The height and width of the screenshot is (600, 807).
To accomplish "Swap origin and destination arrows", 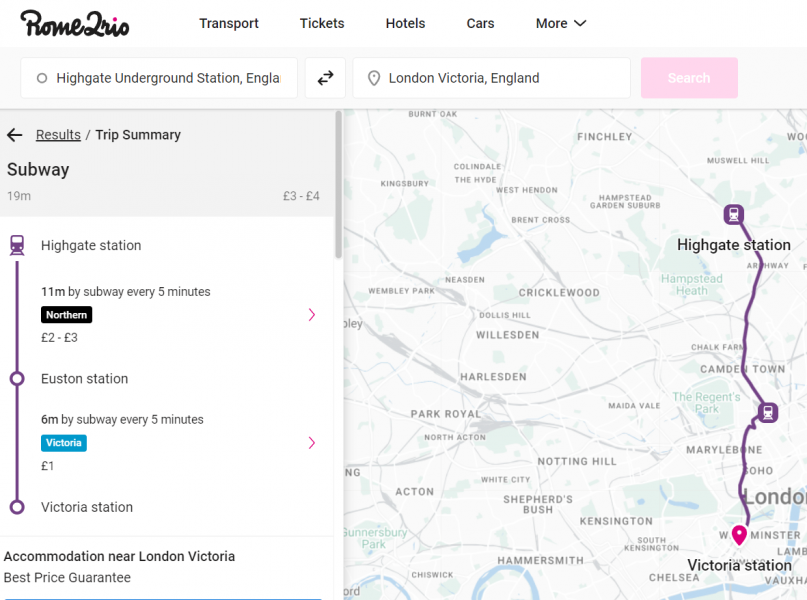I will (325, 78).
